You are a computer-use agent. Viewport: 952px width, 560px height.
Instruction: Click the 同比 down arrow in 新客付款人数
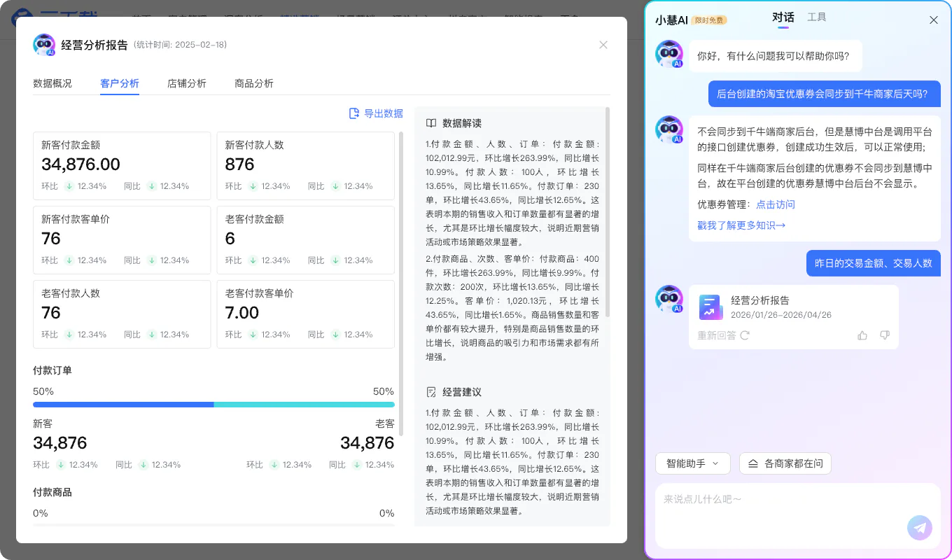[335, 186]
